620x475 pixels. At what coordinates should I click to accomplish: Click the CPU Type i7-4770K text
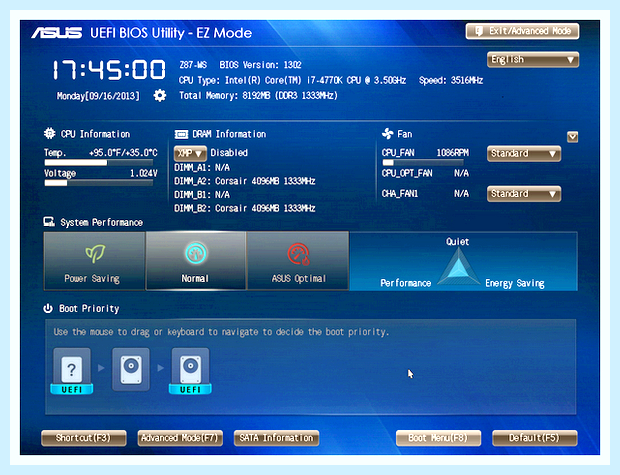coord(292,80)
